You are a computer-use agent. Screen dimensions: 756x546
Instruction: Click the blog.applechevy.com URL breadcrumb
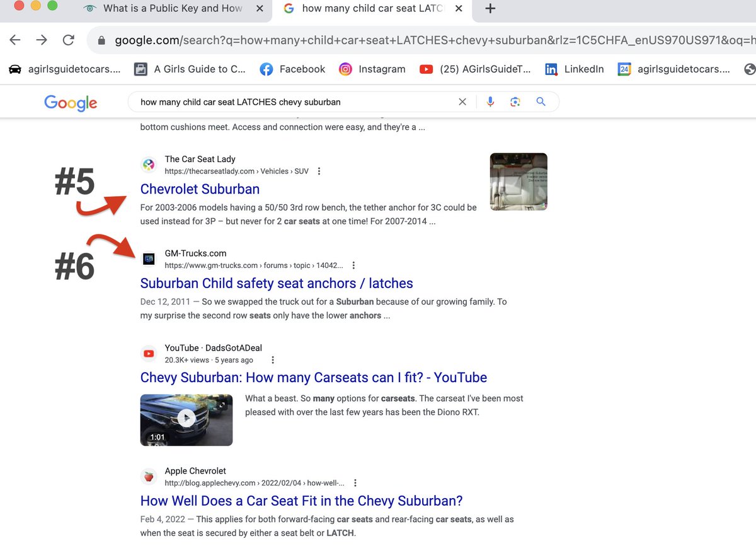[x=255, y=483]
